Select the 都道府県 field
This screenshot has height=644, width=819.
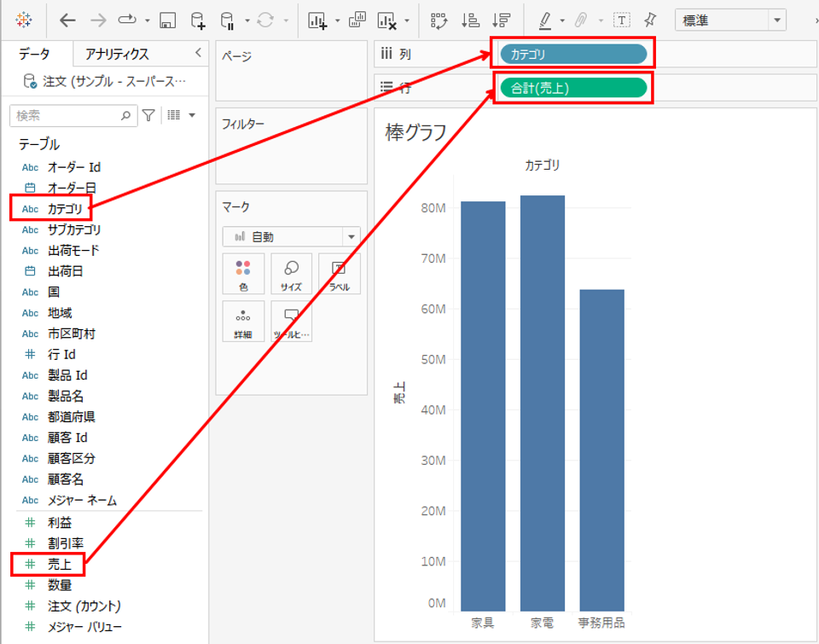pyautogui.click(x=71, y=417)
